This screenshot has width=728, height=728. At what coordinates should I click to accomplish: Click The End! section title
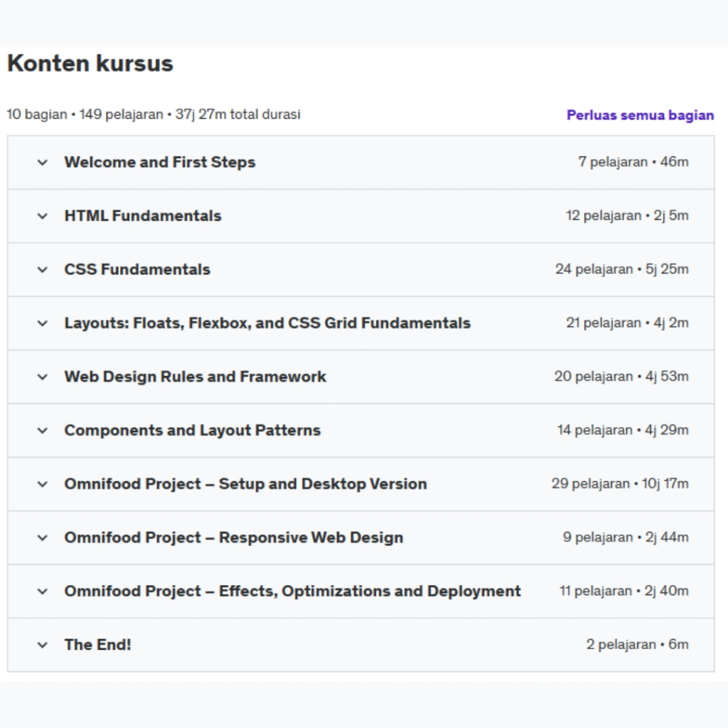click(x=98, y=646)
